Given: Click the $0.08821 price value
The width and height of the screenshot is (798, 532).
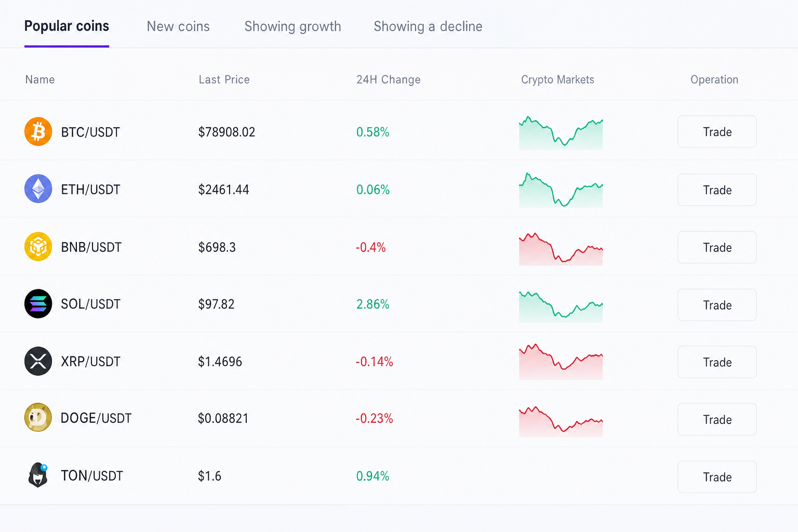Looking at the screenshot, I should point(223,418).
